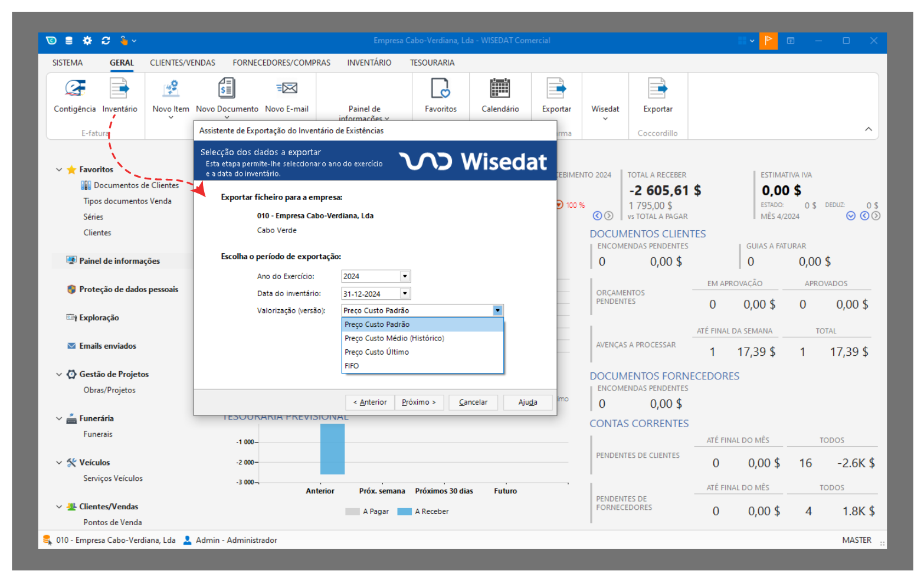The image size is (924, 583).
Task: Choose Preço Custo Médio (Histórico) option
Action: [x=394, y=338]
